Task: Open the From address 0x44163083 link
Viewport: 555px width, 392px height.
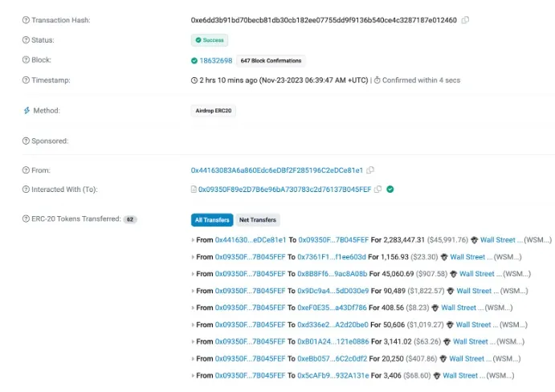Action: tap(276, 170)
